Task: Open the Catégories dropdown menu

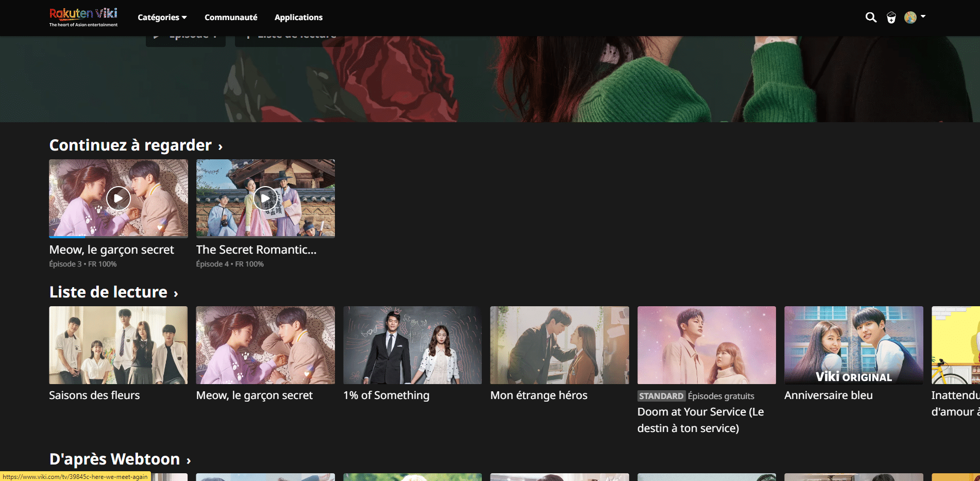Action: 162,18
